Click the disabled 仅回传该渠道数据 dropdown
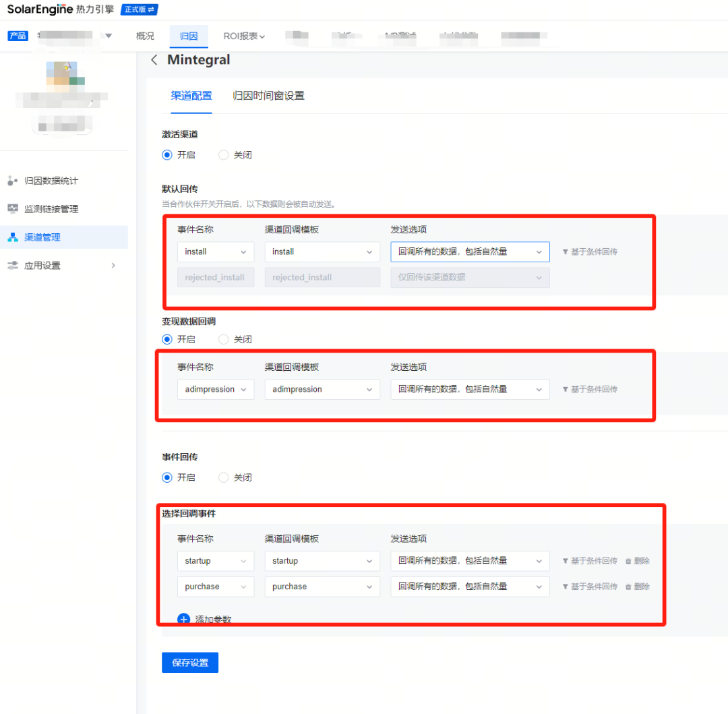 470,277
